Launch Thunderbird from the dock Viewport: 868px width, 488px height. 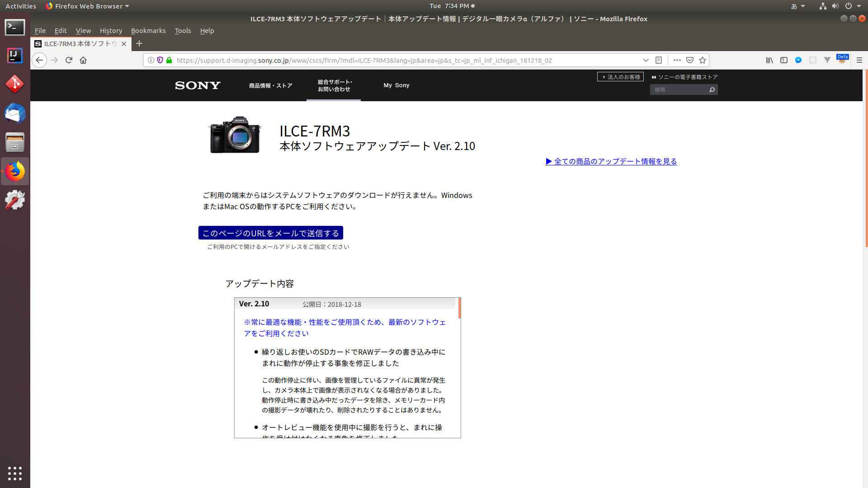[x=15, y=113]
